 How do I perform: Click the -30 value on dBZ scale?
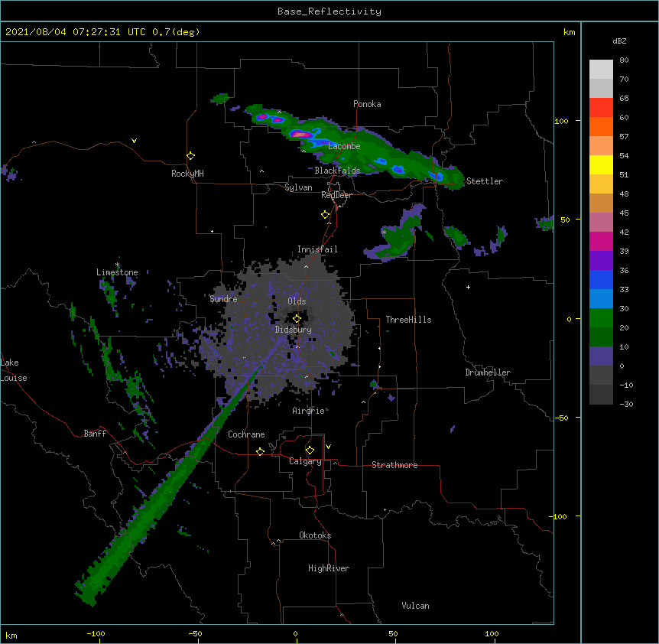(x=626, y=404)
